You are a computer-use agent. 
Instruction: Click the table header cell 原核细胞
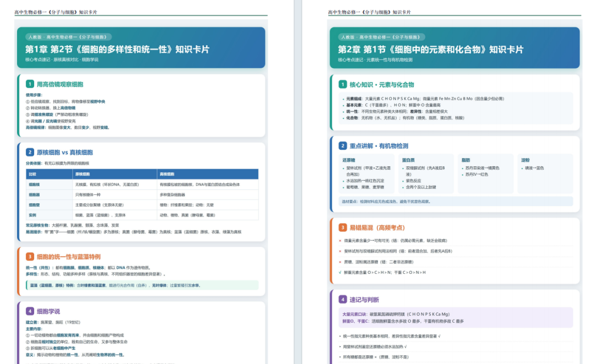pos(115,174)
